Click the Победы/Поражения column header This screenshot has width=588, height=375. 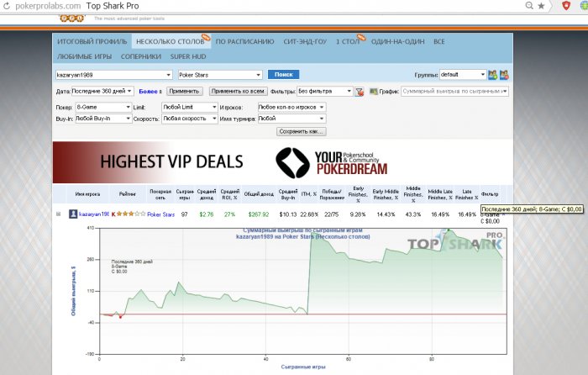(332, 194)
